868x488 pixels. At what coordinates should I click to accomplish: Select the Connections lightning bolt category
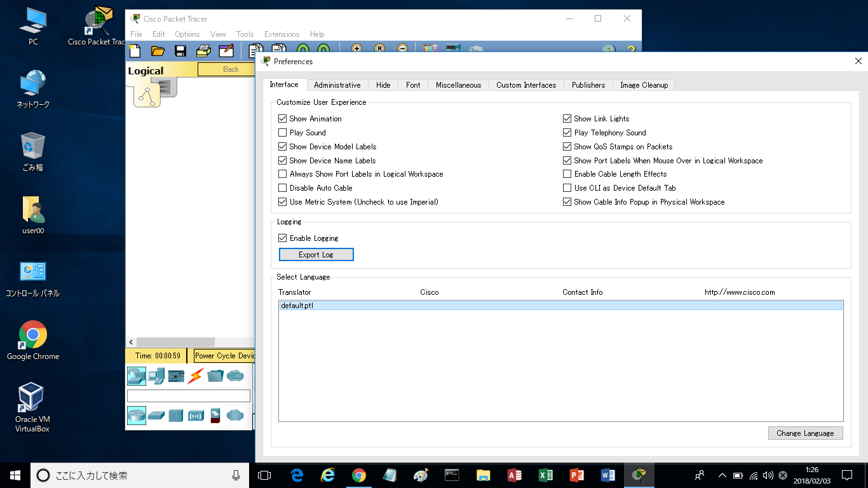click(196, 376)
